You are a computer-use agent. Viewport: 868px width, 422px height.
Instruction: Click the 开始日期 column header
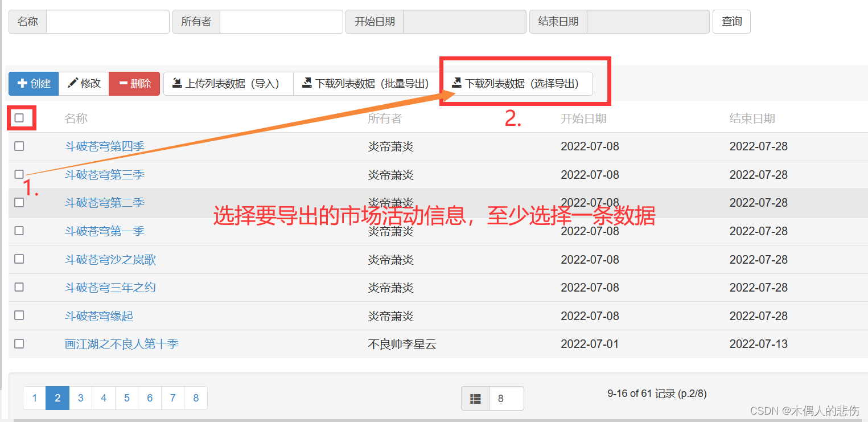[x=583, y=118]
